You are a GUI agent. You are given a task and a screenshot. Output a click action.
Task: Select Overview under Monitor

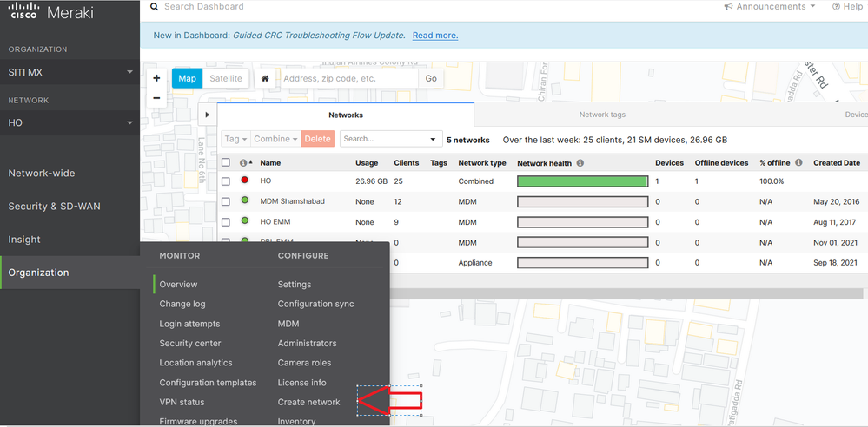pos(178,285)
